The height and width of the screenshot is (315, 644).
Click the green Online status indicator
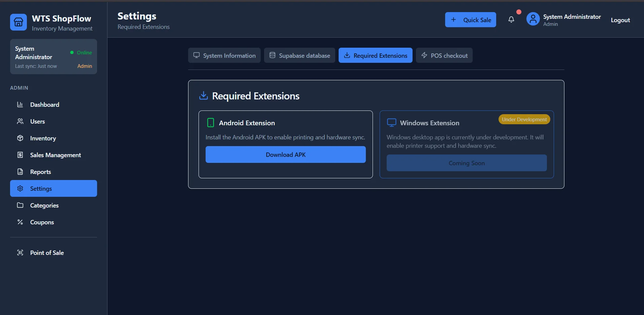[x=81, y=52]
